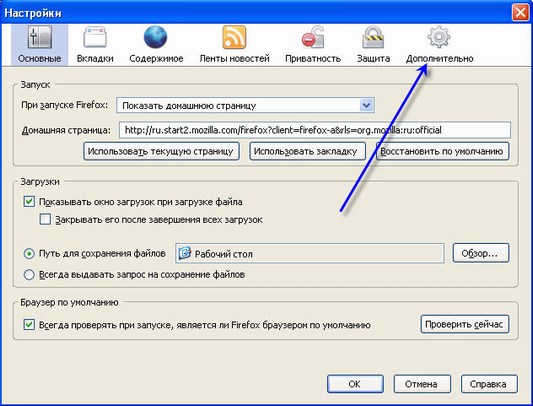Screen dimensions: 533x406
Task: Select the Приватность lock icon
Action: 312,37
